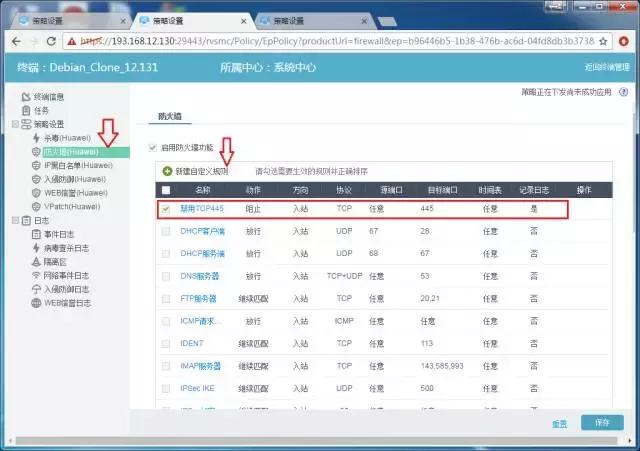Open the IPSec IKE rule link
640x451 pixels.
click(197, 388)
